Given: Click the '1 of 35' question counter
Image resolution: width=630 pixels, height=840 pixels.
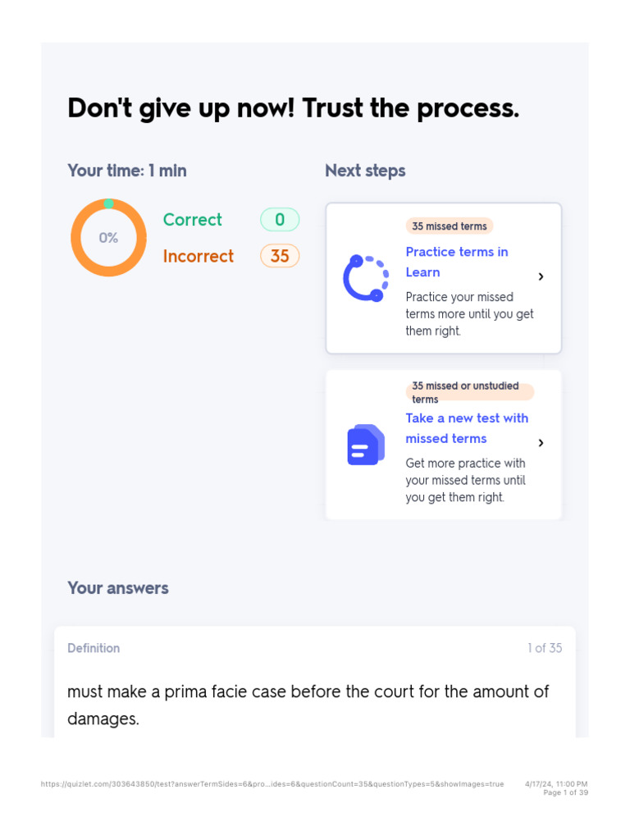Looking at the screenshot, I should (545, 648).
